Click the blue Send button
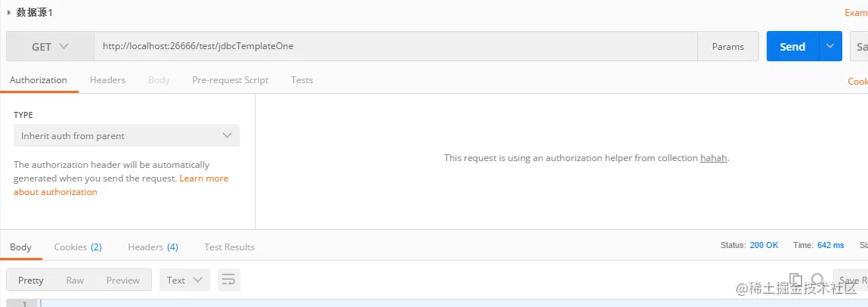The height and width of the screenshot is (307, 868). click(x=792, y=47)
